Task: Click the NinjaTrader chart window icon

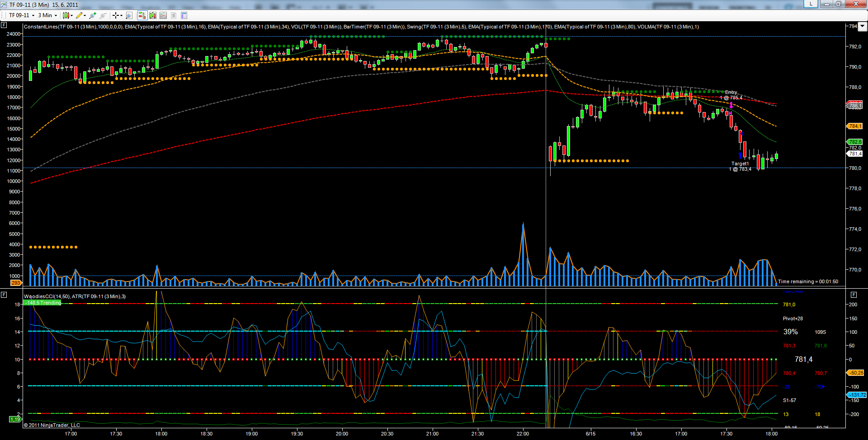Action: click(x=4, y=5)
